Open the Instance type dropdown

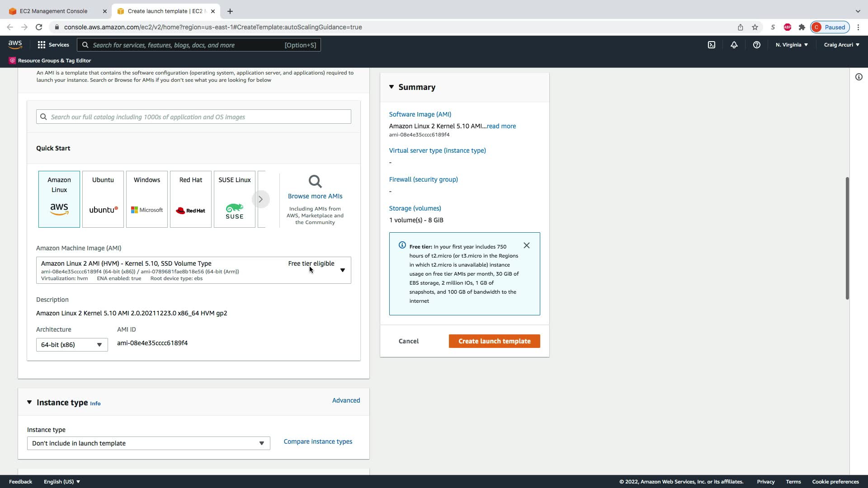[x=148, y=443]
